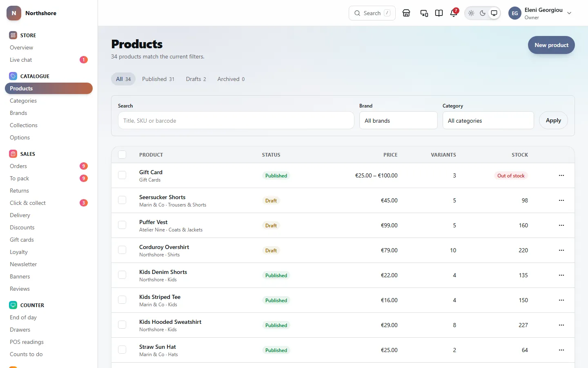Open row actions for Puffer Vest
588x368 pixels.
pyautogui.click(x=561, y=225)
